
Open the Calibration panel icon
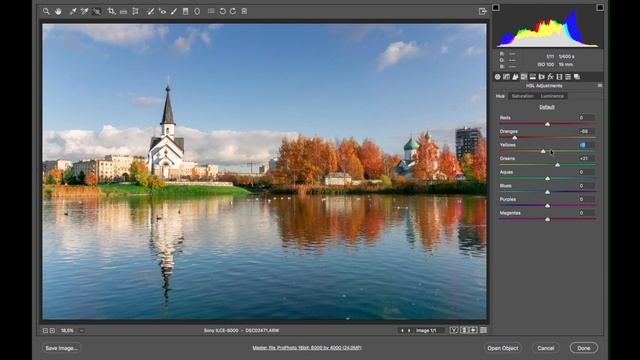click(x=559, y=77)
